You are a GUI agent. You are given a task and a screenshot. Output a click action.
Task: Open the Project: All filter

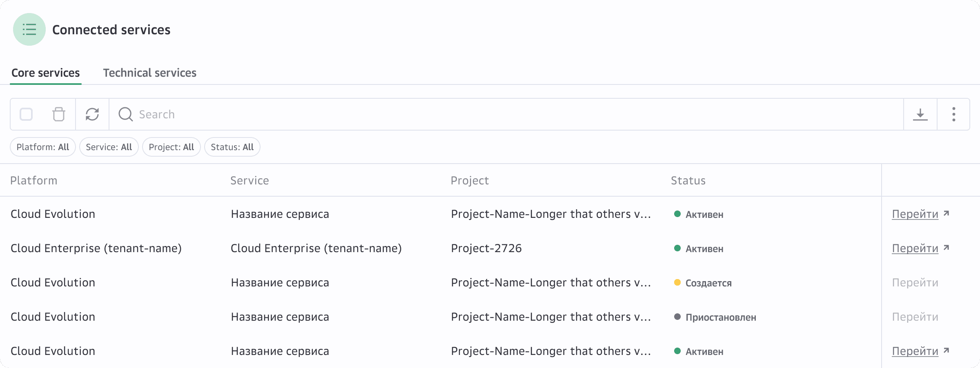pyautogui.click(x=171, y=147)
